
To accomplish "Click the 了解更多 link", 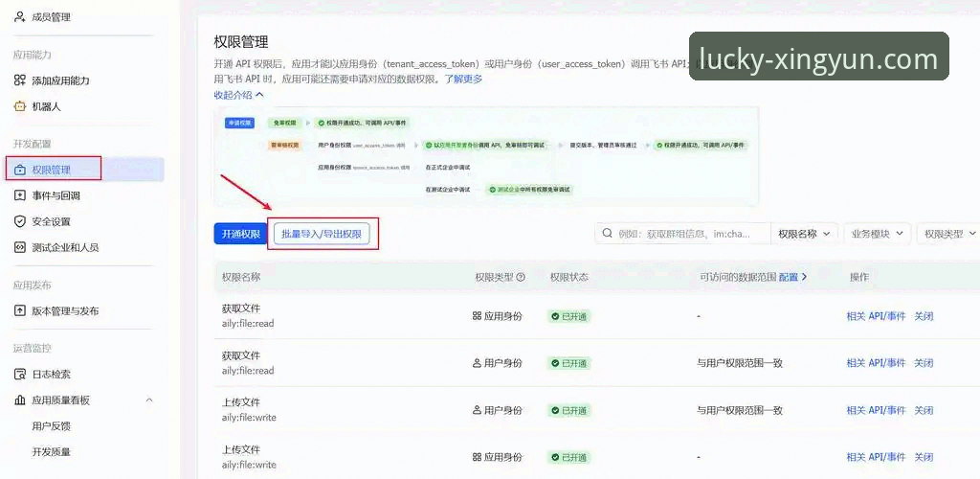I will [x=463, y=80].
